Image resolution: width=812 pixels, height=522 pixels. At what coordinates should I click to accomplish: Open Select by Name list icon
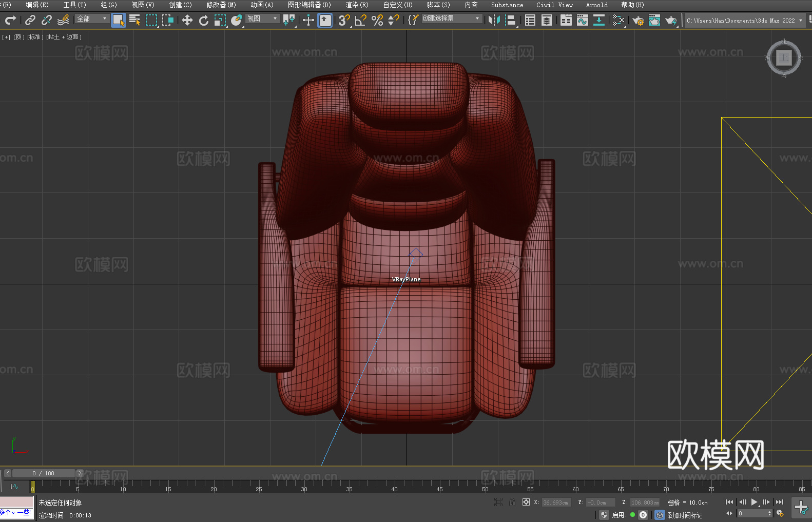(x=135, y=20)
